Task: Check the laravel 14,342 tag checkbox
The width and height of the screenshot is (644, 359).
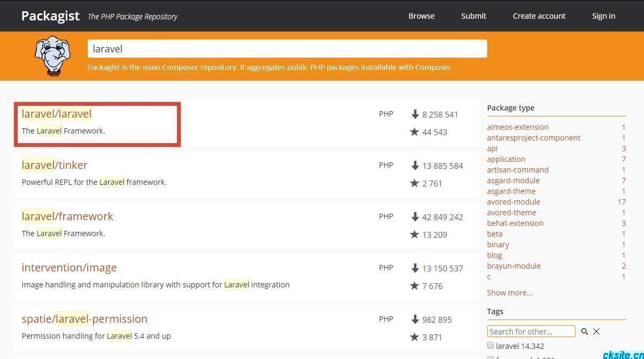Action: tap(490, 346)
